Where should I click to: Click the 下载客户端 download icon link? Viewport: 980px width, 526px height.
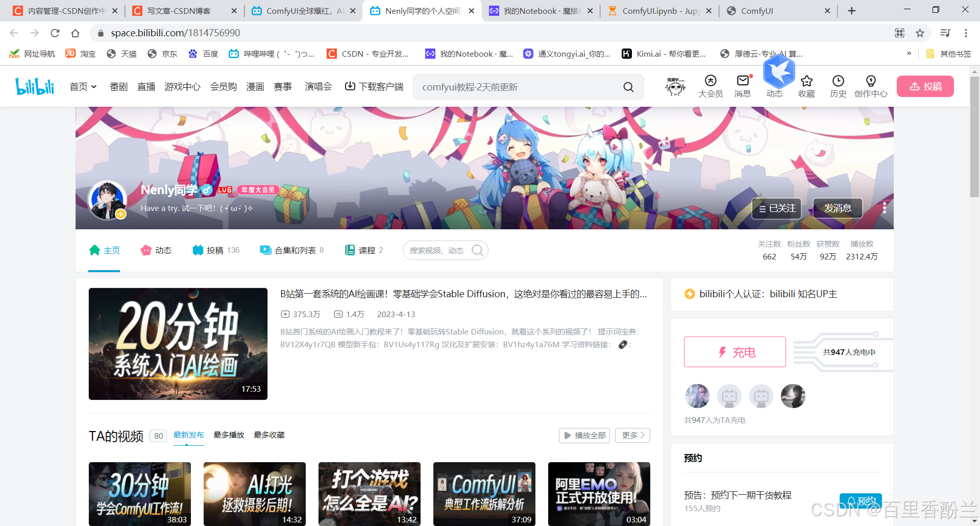pyautogui.click(x=374, y=86)
